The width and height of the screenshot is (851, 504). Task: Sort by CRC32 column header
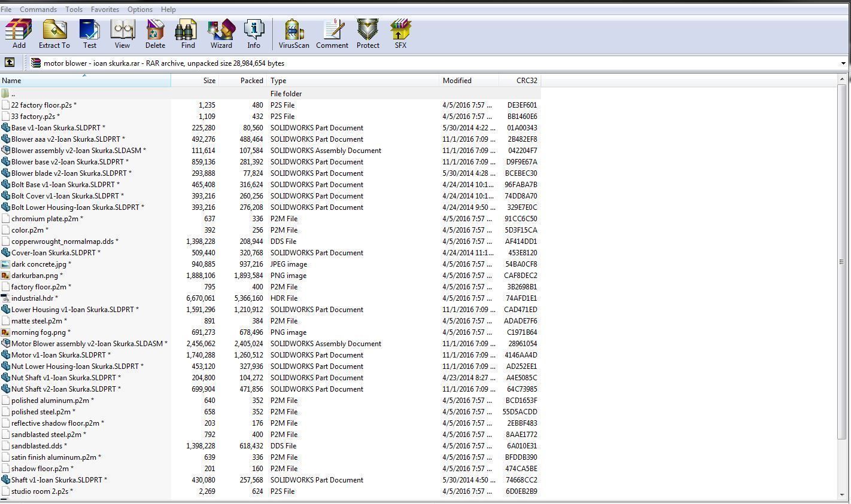520,80
